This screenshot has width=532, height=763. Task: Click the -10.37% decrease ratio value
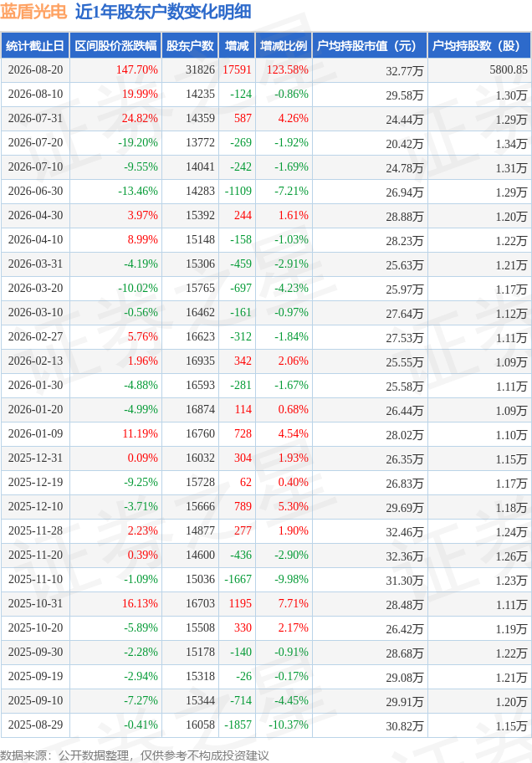(289, 725)
